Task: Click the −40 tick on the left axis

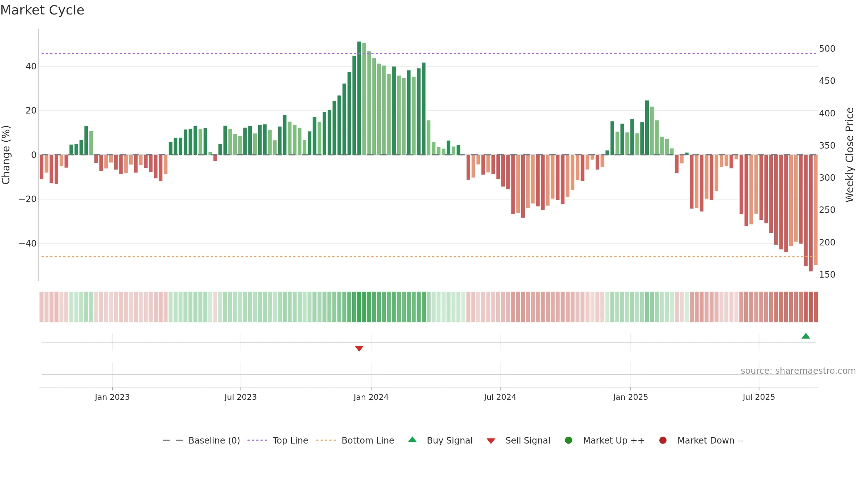Action: (x=28, y=244)
